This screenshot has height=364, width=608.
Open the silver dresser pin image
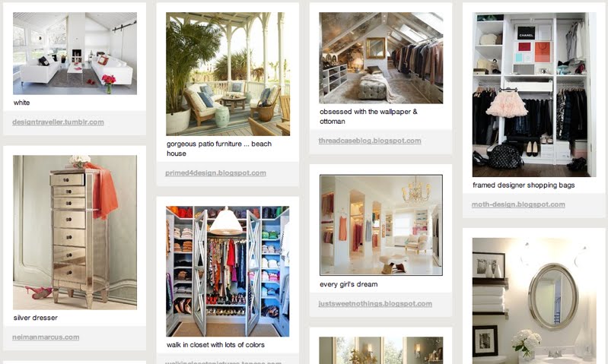click(x=75, y=233)
